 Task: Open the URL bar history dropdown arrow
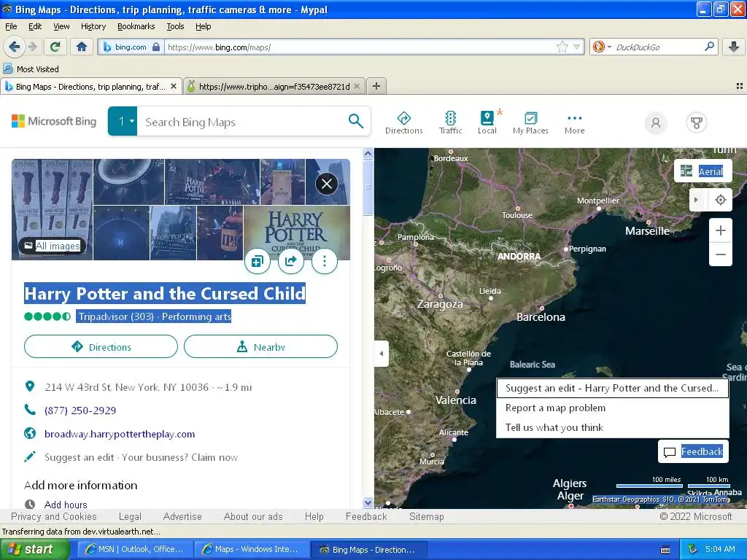click(x=577, y=47)
